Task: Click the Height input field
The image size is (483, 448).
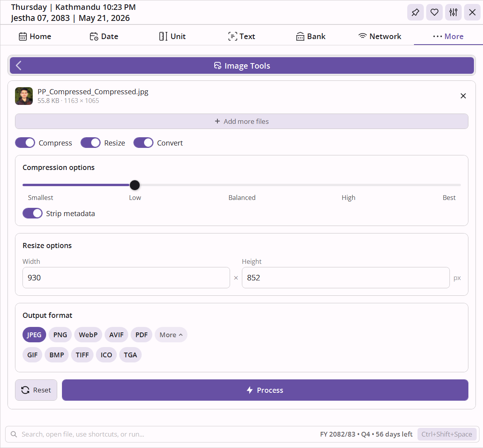Action: (346, 278)
